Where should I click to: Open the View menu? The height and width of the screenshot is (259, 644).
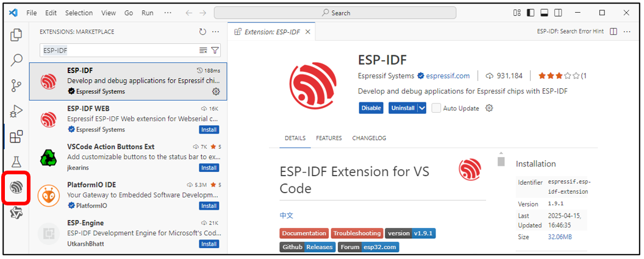point(109,13)
